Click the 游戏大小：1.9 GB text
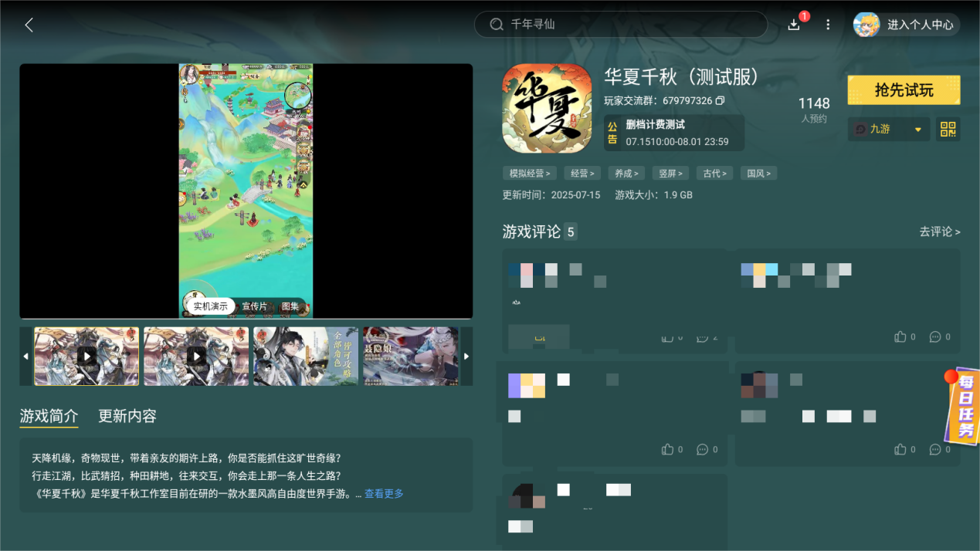The width and height of the screenshot is (980, 551). [x=653, y=195]
